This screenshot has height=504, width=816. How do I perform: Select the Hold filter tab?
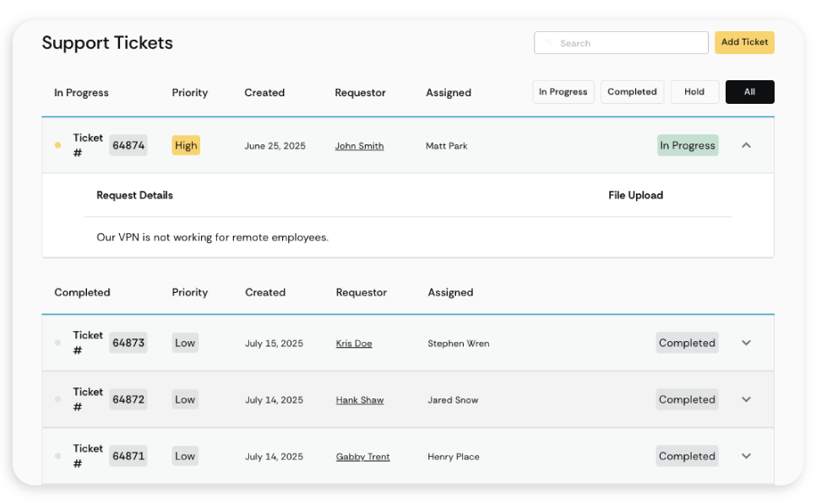coord(694,92)
